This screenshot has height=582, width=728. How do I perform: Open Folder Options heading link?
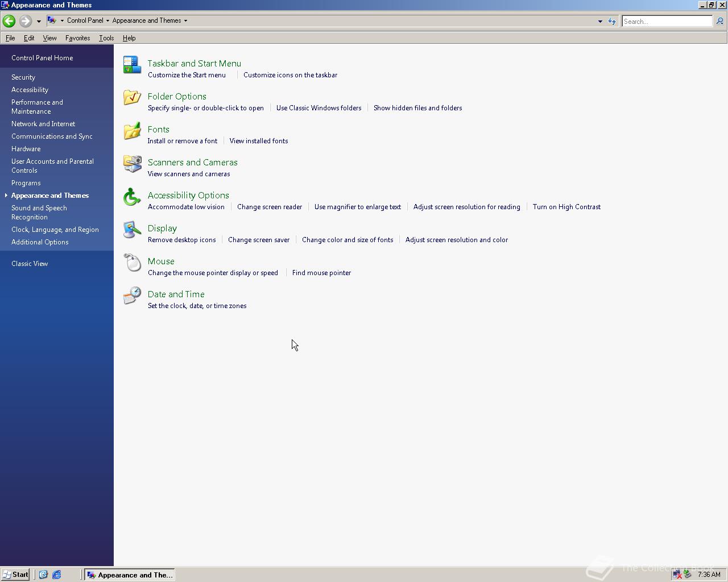click(x=177, y=97)
